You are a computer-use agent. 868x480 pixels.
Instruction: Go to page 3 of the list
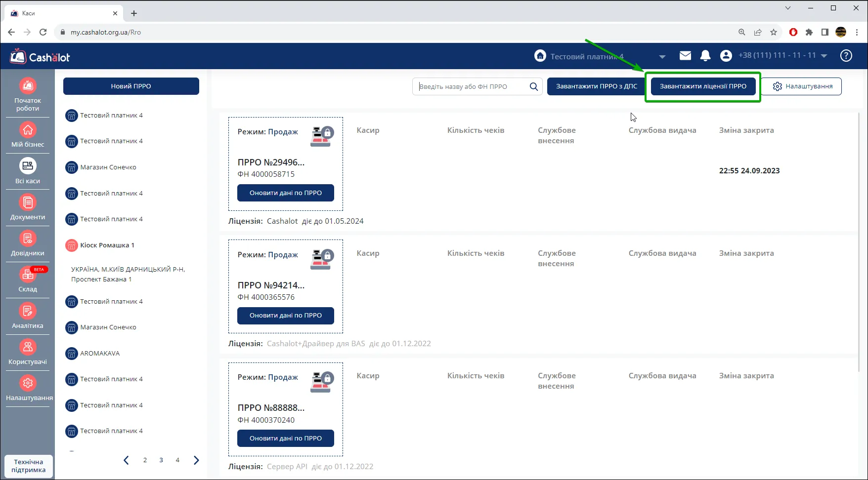pyautogui.click(x=161, y=460)
